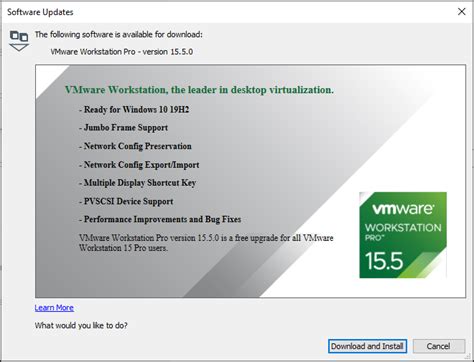Click the 'Multiple Display Shortcut Key' line
474x362 pixels.
coord(137,183)
